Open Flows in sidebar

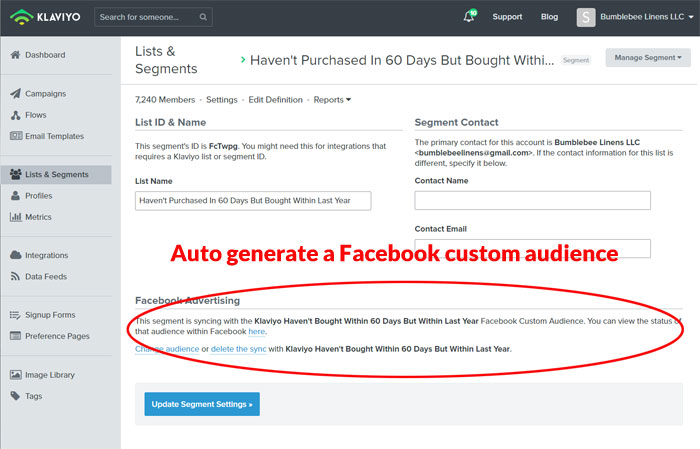point(36,115)
